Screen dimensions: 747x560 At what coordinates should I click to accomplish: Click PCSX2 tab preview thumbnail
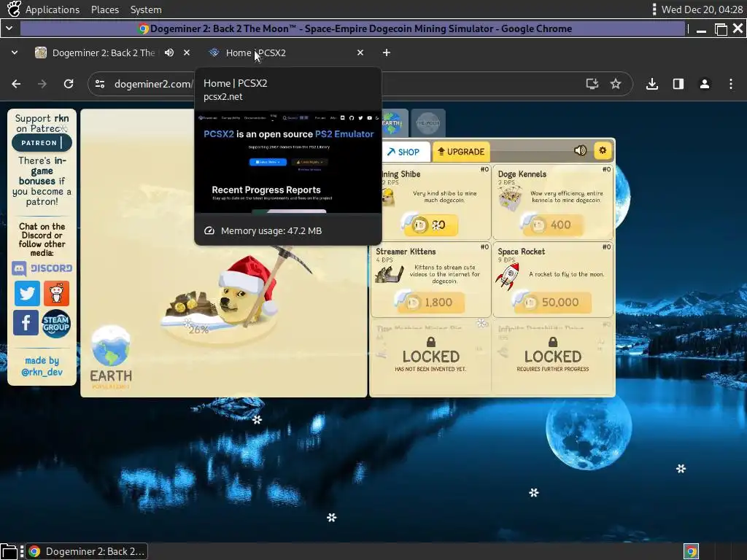288,162
